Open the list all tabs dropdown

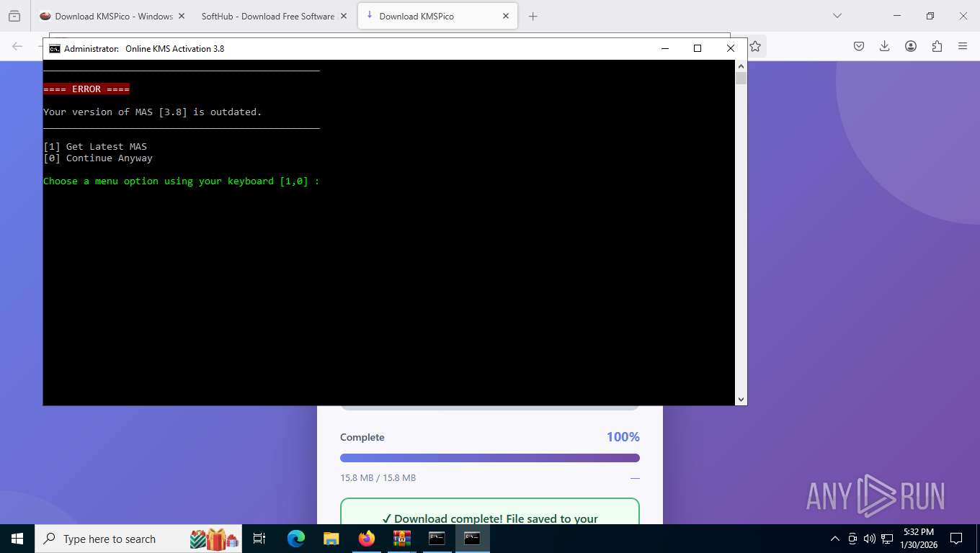[837, 16]
